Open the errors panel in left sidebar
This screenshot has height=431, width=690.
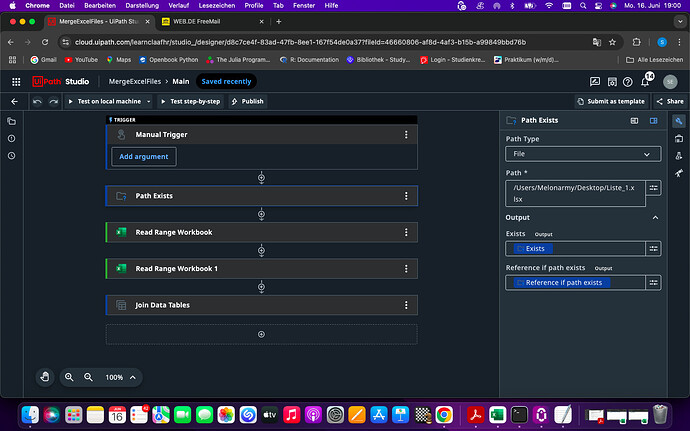coord(11,138)
